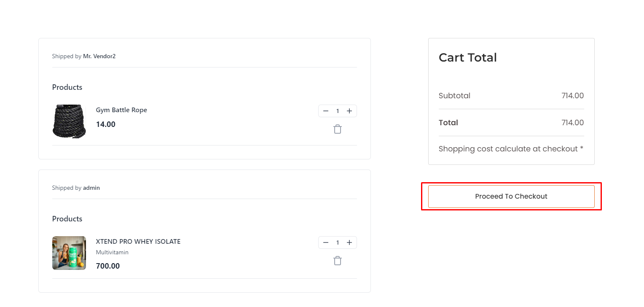Viewport: 644px width, 307px height.
Task: Delete Gym Battle Rope from cart
Action: [338, 129]
